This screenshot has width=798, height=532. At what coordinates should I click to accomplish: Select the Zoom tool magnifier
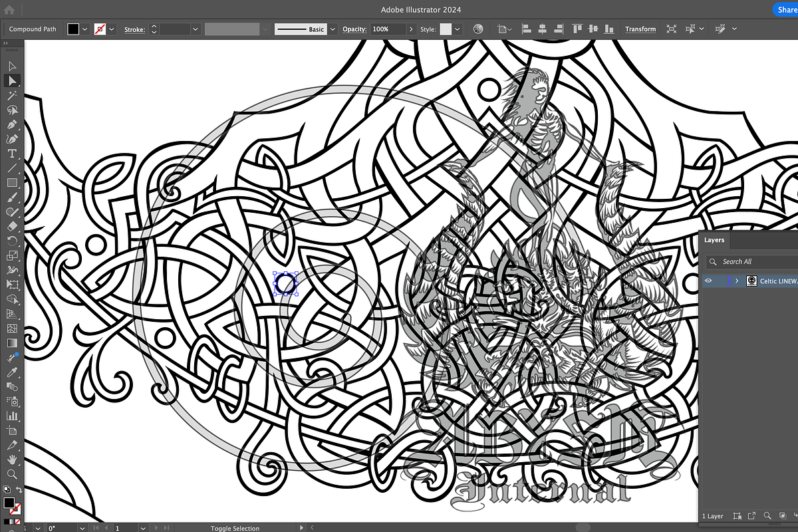[x=12, y=474]
